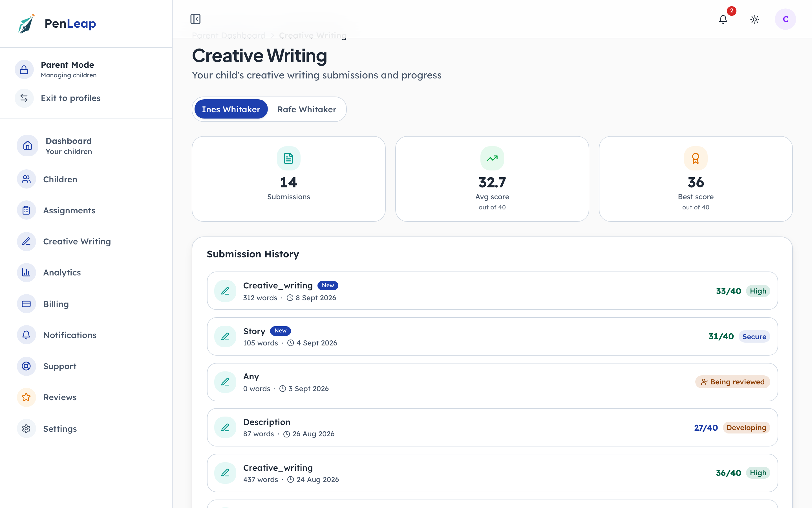This screenshot has width=812, height=508.
Task: Click the Creative Writing pencil sidebar icon
Action: pyautogui.click(x=27, y=241)
